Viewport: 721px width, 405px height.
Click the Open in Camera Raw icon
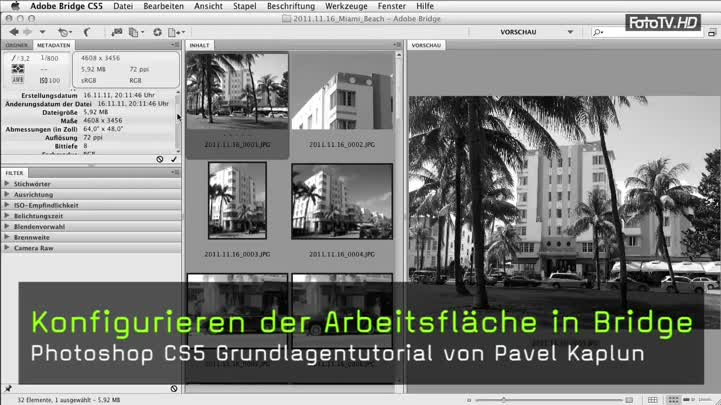pos(157,32)
